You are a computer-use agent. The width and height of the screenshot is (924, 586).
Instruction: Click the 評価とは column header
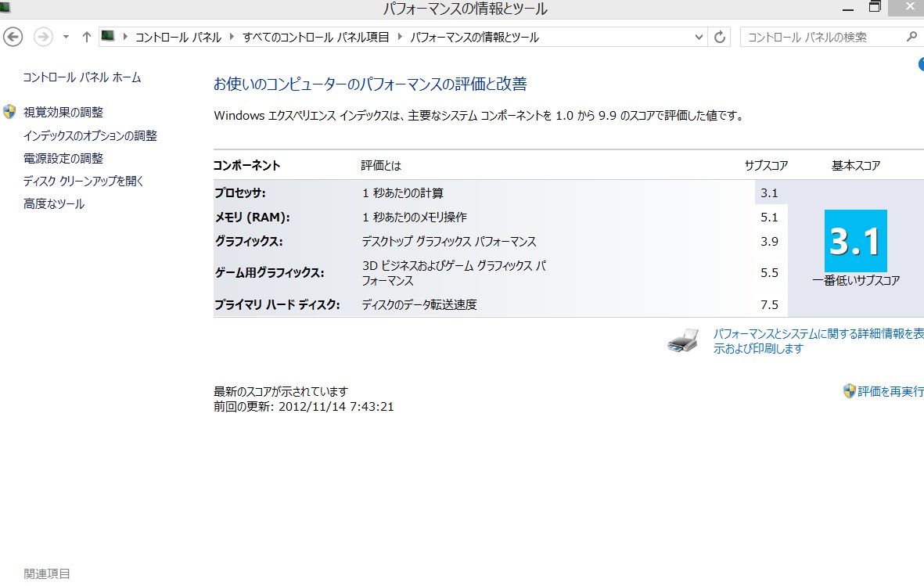click(381, 166)
